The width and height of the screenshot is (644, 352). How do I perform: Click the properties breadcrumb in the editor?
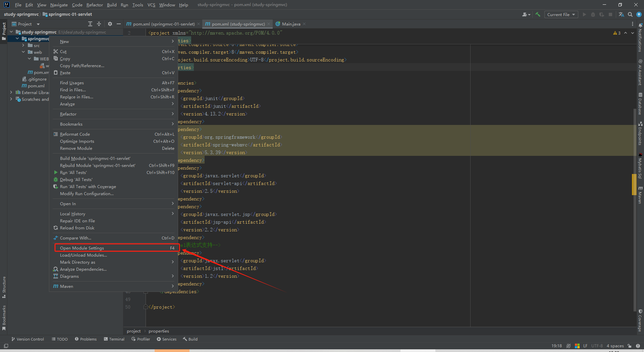pos(158,331)
